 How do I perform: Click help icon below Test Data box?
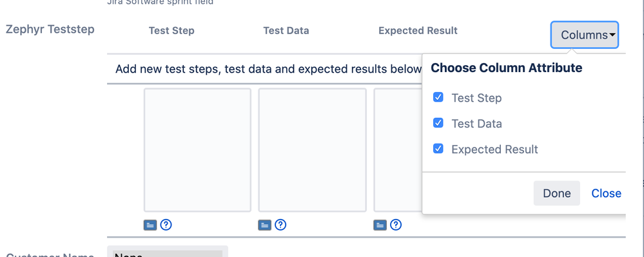pos(280,225)
